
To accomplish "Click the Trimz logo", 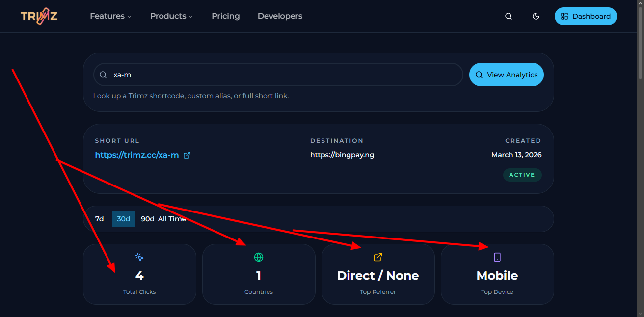I will pos(39,16).
